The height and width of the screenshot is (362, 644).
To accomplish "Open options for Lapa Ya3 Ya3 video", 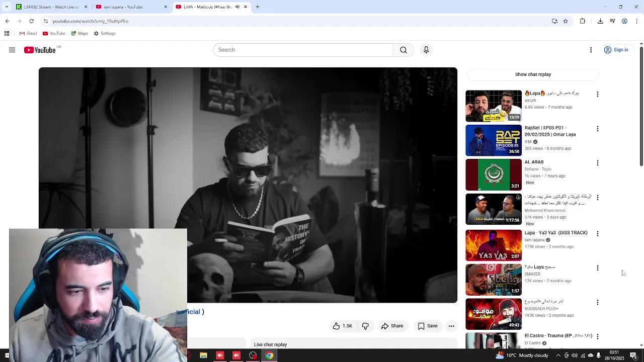I will pyautogui.click(x=597, y=234).
